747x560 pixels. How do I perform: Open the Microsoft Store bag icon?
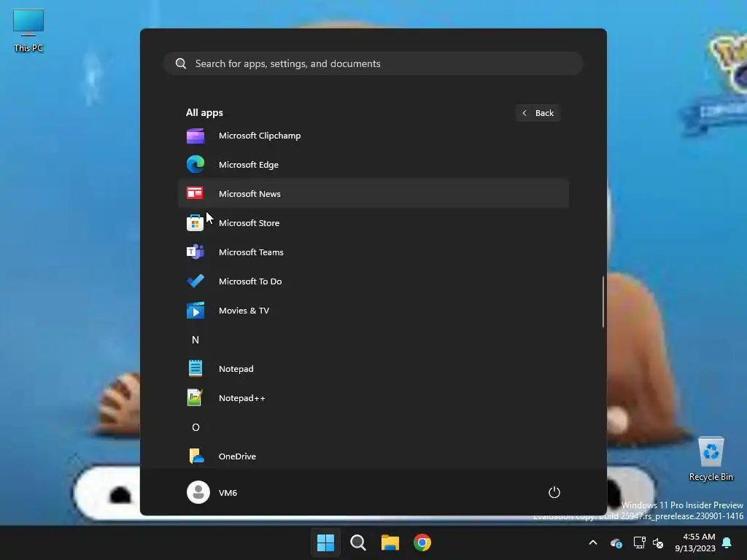196,223
